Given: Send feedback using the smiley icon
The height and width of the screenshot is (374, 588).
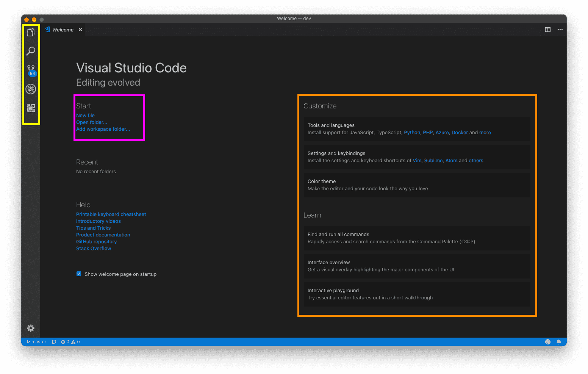Looking at the screenshot, I should coord(547,341).
